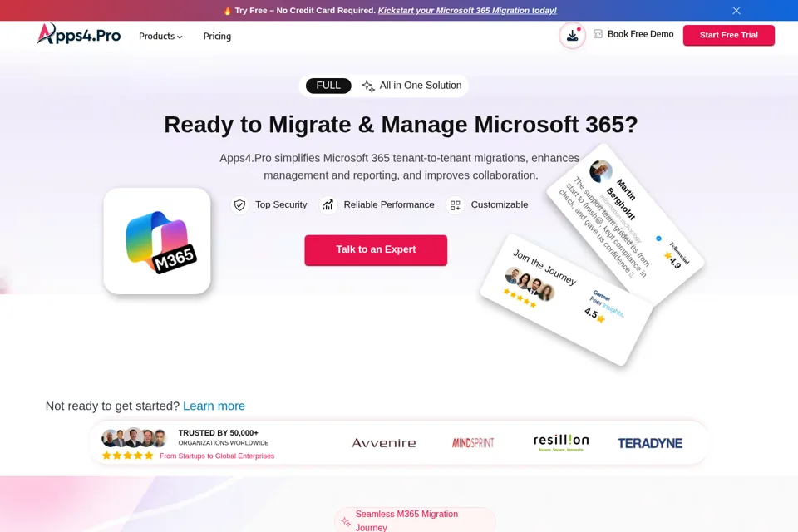798x532 pixels.
Task: Click Martin Bergholdt's avatar photo
Action: (600, 171)
